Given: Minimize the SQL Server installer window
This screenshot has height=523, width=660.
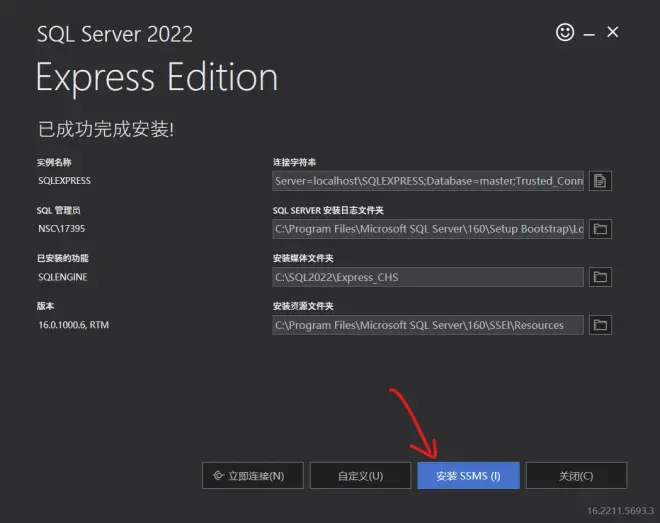Looking at the screenshot, I should (x=589, y=35).
